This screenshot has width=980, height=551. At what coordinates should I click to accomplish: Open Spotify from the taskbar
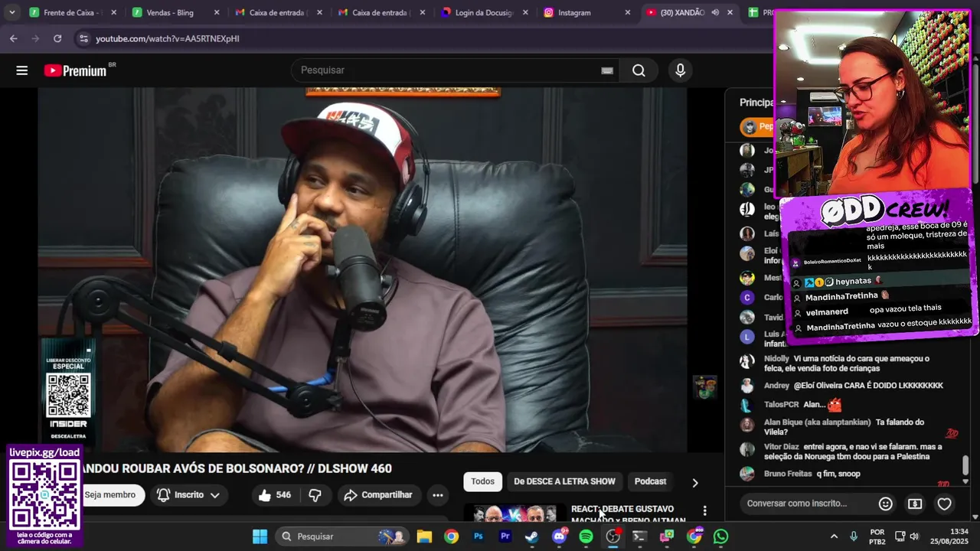coord(586,536)
